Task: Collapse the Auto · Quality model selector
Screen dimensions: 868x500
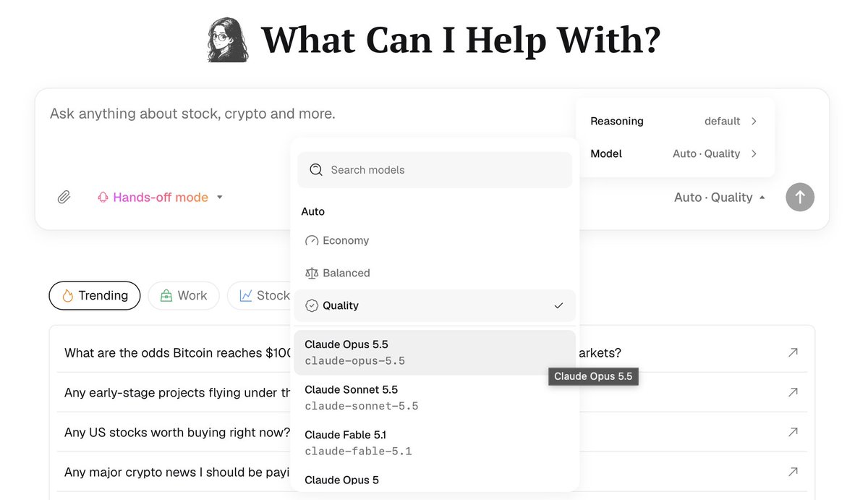Action: click(720, 197)
